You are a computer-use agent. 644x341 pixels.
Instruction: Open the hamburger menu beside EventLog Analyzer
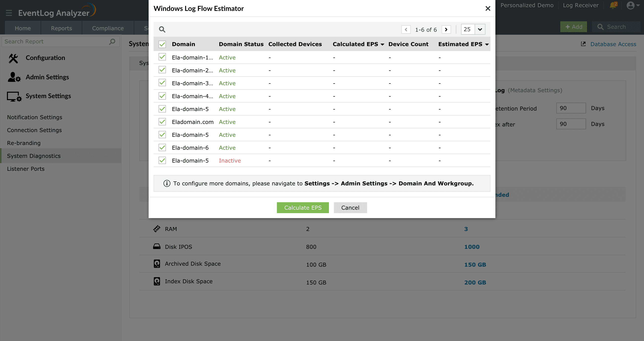pyautogui.click(x=9, y=13)
